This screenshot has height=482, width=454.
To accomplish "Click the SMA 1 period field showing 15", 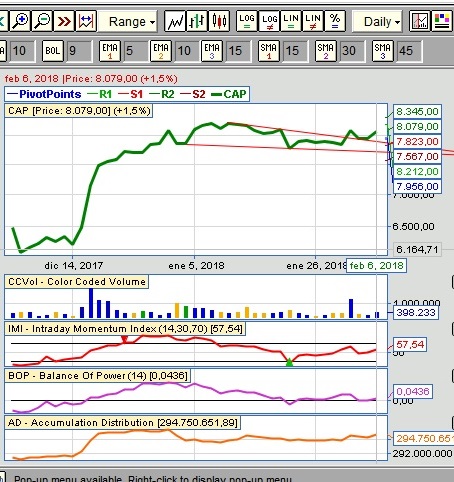I will click(x=295, y=51).
